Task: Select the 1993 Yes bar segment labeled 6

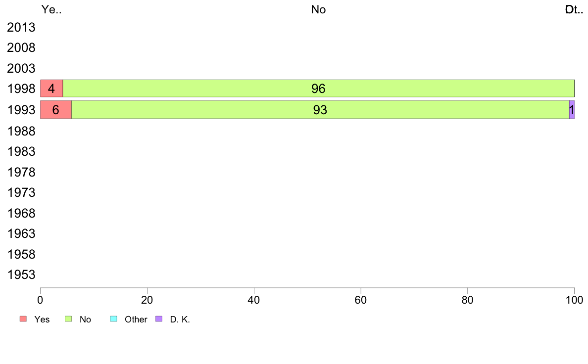Action: (56, 109)
